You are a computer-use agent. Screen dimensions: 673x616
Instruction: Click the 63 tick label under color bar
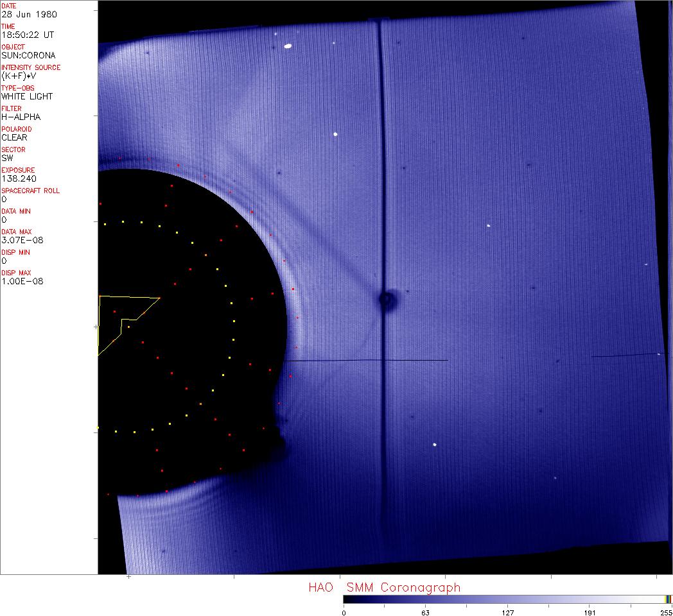coord(424,612)
